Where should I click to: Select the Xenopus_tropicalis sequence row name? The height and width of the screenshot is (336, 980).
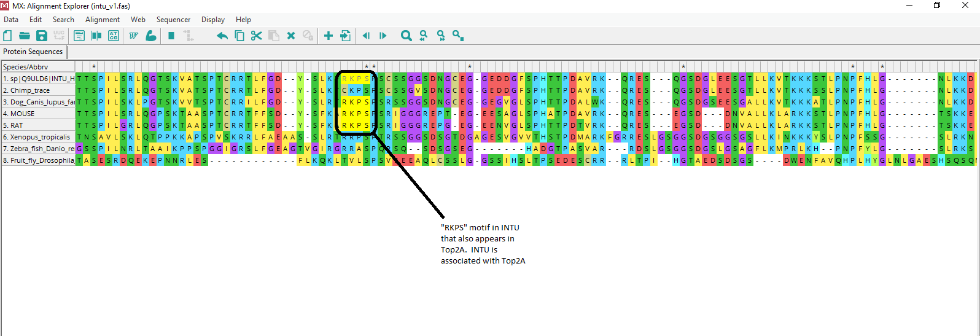[x=37, y=137]
